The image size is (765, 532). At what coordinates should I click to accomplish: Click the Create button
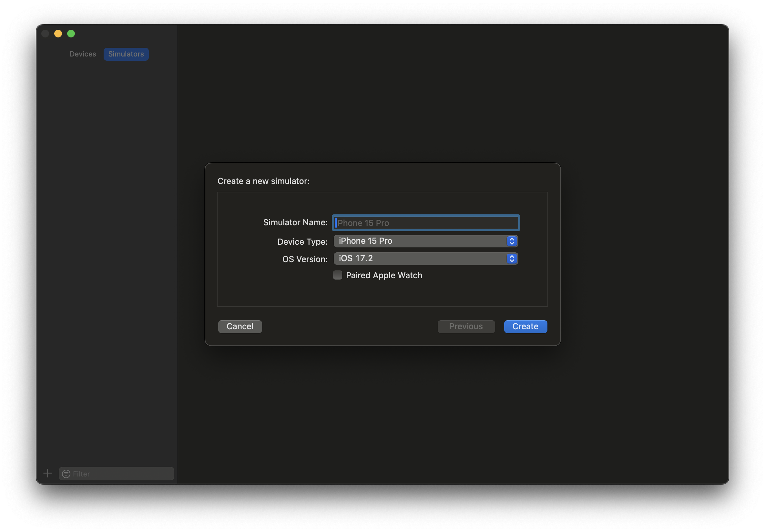click(525, 326)
